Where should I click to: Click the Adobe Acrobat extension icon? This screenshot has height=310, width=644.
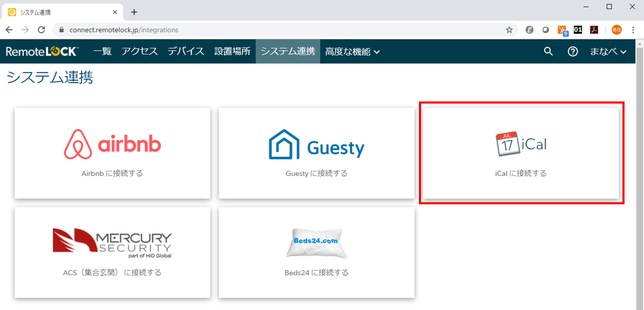click(x=594, y=30)
